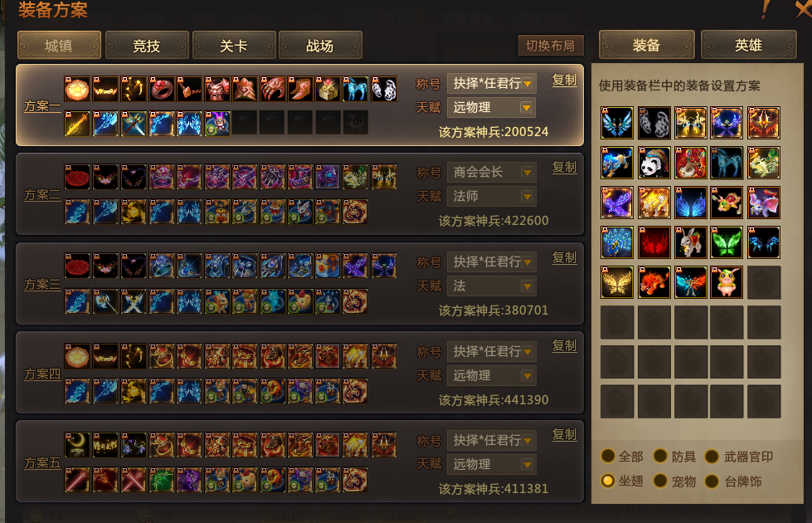
Task: Select the 方案五 scheme label
Action: (42, 463)
